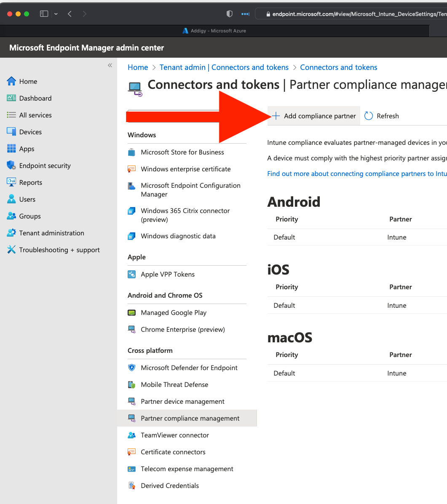Refresh the compliance partner list
This screenshot has width=447, height=504.
[381, 116]
